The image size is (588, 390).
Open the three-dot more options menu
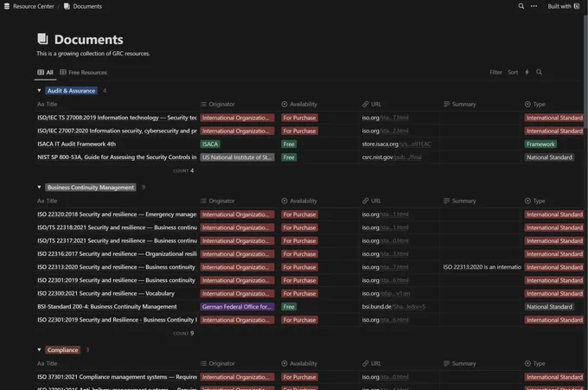(534, 6)
